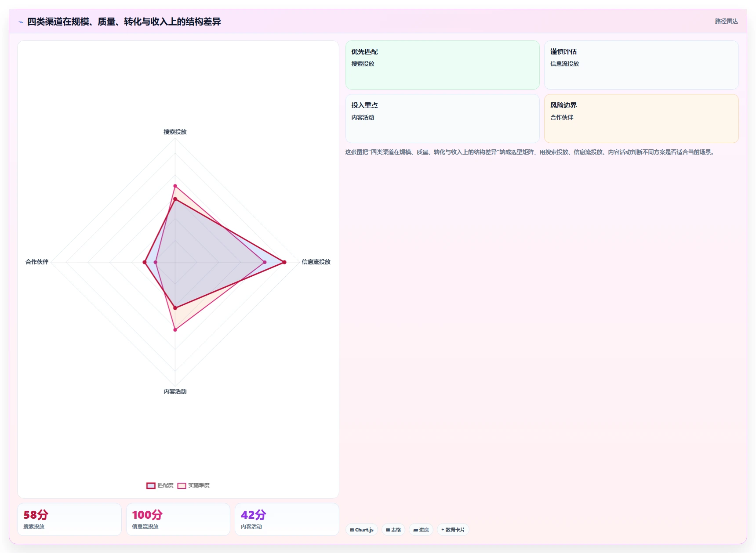Click the 100分 信息流投放 score card
The image size is (756, 553).
pos(178,519)
